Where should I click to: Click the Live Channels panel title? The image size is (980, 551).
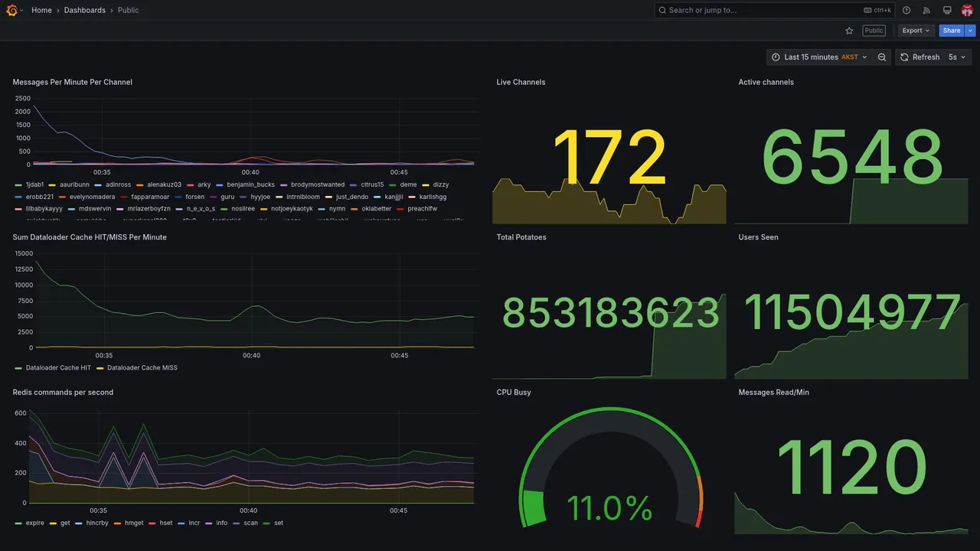click(521, 82)
